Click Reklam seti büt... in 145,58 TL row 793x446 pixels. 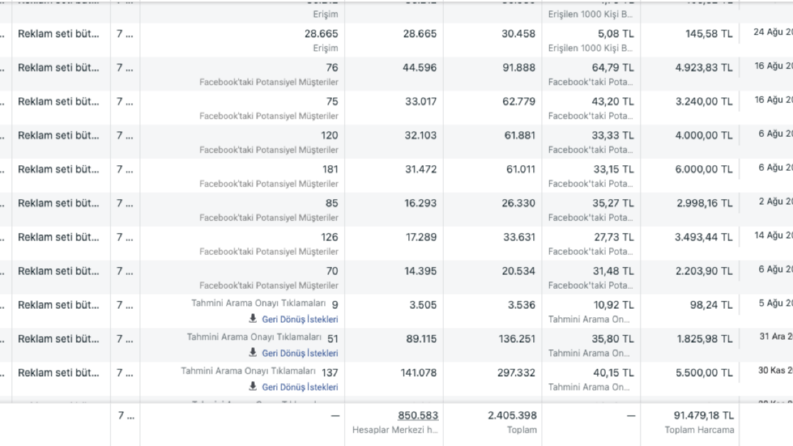pos(59,34)
